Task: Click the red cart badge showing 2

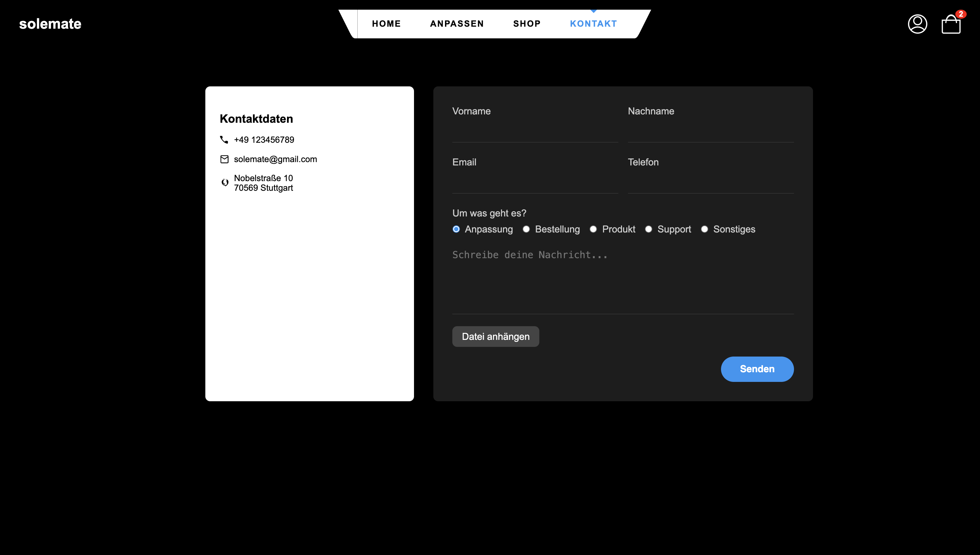Action: click(961, 14)
